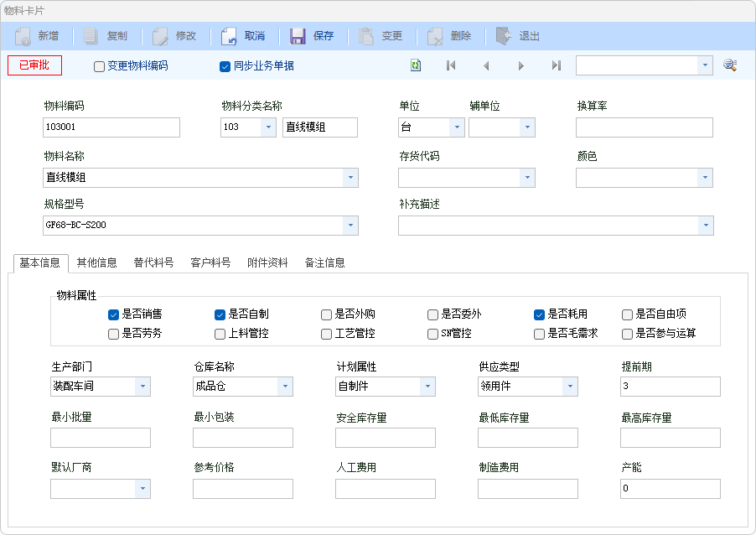
Task: Switch to the 替代料号 tab
Action: 154,263
